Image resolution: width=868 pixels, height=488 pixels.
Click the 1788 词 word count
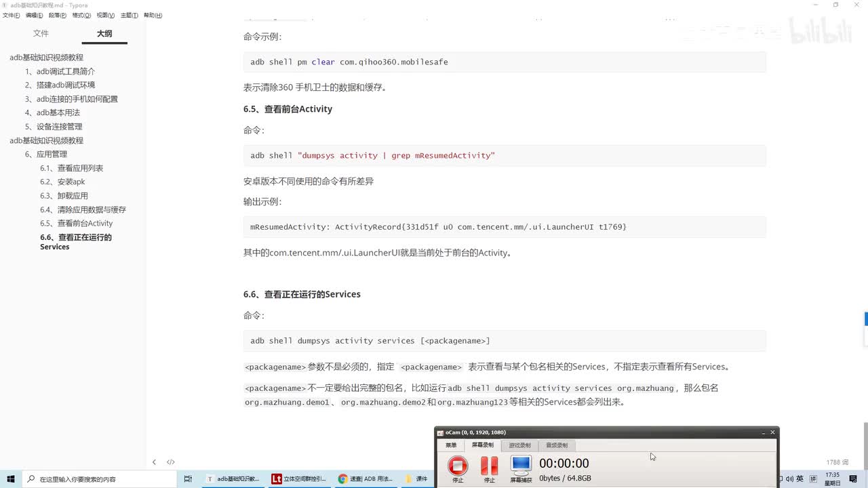pos(837,462)
